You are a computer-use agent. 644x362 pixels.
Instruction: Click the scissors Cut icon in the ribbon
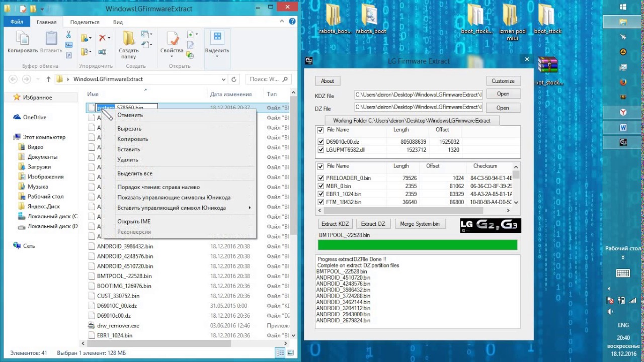[x=68, y=35]
